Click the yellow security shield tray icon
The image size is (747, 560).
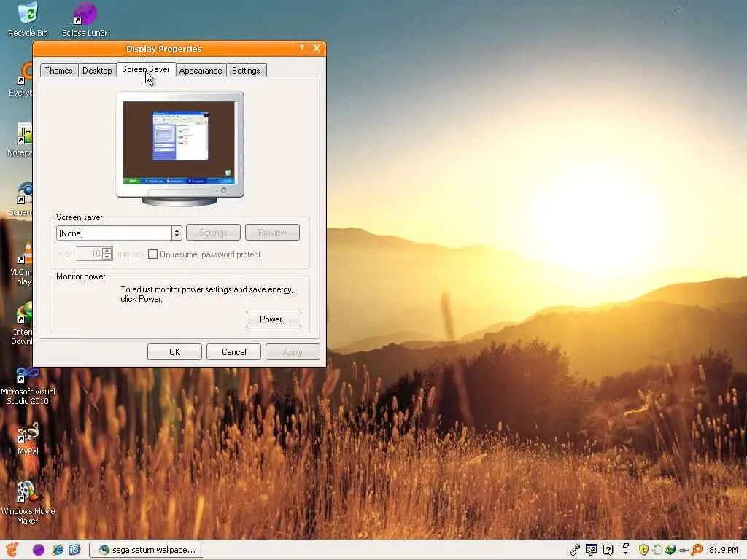643,550
